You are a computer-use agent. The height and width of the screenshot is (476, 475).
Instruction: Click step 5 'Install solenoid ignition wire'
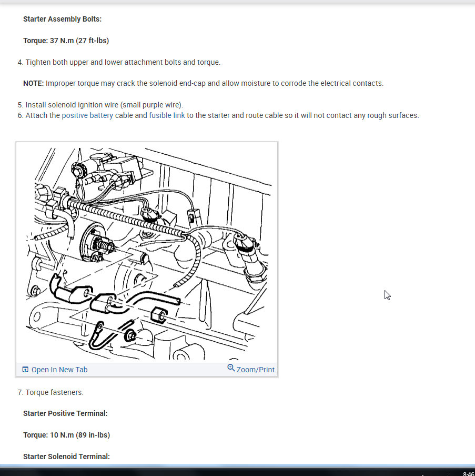(100, 105)
